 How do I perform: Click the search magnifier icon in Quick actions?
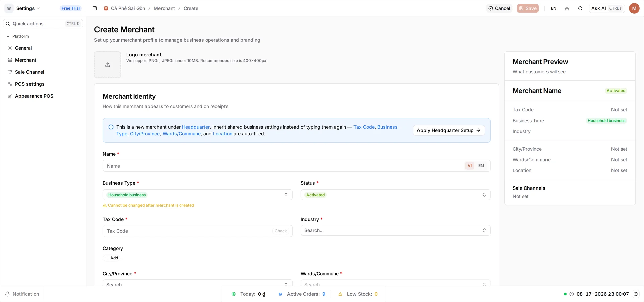click(8, 24)
